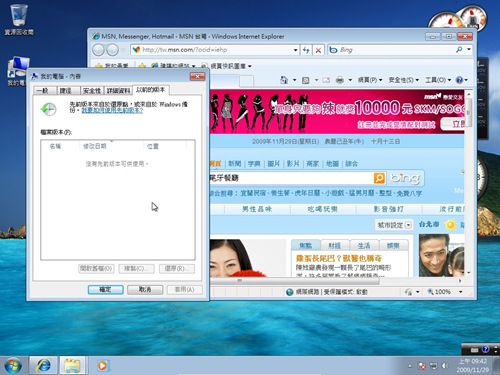Open Windows Explorer folder on taskbar
The width and height of the screenshot is (500, 375).
point(73,365)
